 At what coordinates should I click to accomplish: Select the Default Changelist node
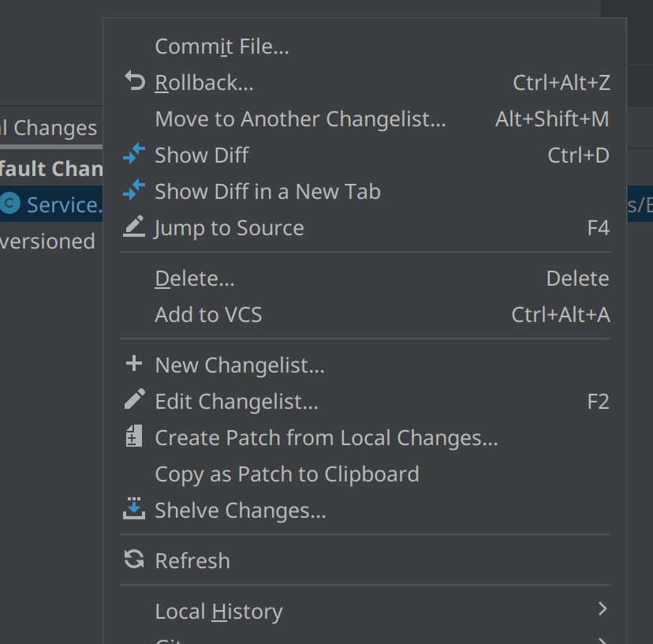51,168
